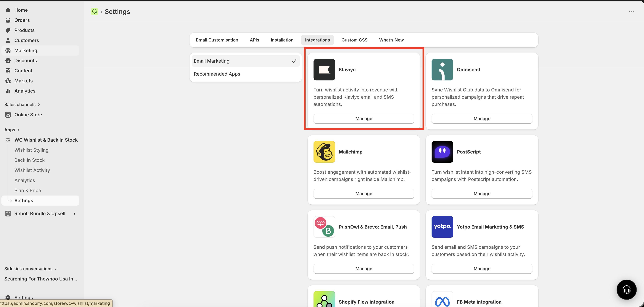Click the Customers label in sidebar
The width and height of the screenshot is (644, 307).
[27, 40]
